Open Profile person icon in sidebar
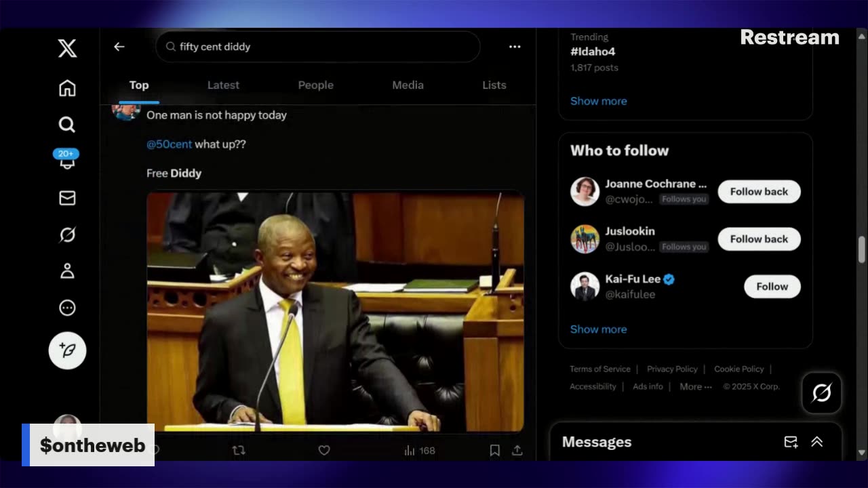Image resolution: width=868 pixels, height=488 pixels. (67, 271)
